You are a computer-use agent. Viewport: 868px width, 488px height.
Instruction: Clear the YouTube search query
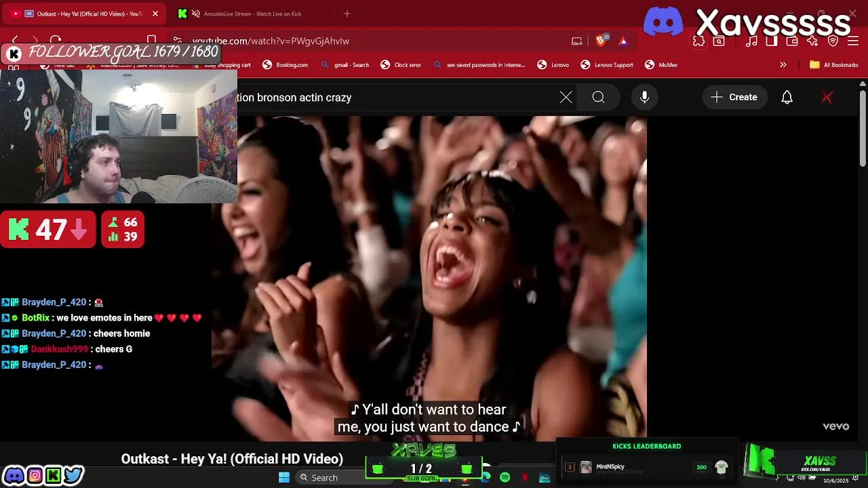(x=566, y=98)
